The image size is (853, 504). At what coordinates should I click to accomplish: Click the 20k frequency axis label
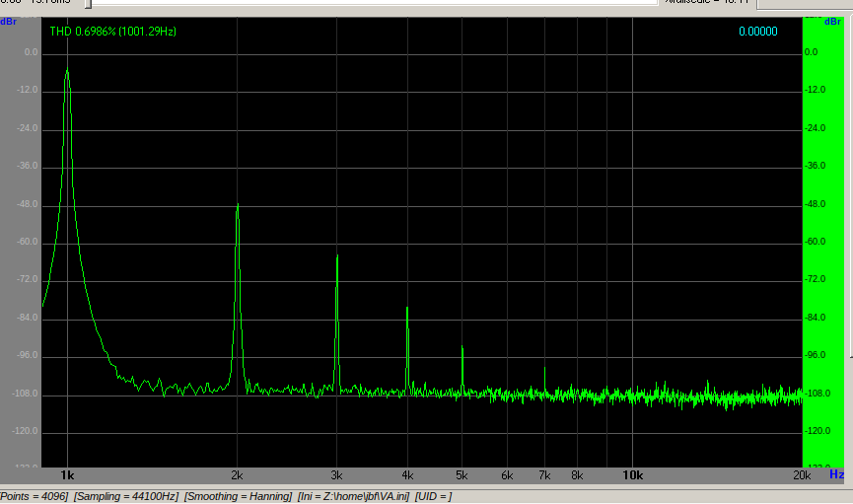[802, 475]
